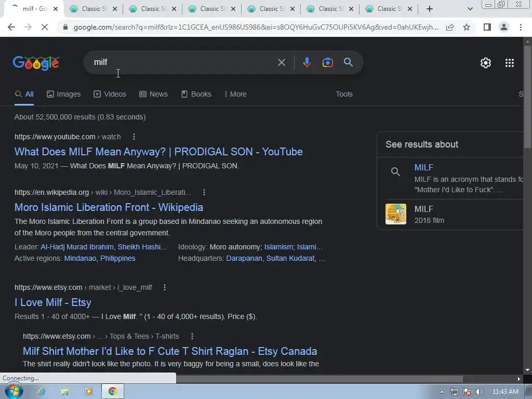Image resolution: width=532 pixels, height=399 pixels.
Task: Click the horizontal scrollbar right arrow
Action: click(x=519, y=379)
